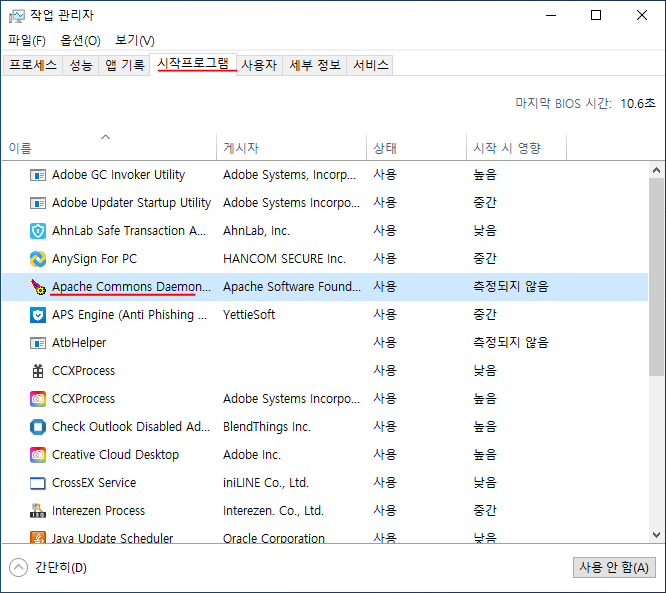
Task: Select the Java Update Scheduler name
Action: 113,538
